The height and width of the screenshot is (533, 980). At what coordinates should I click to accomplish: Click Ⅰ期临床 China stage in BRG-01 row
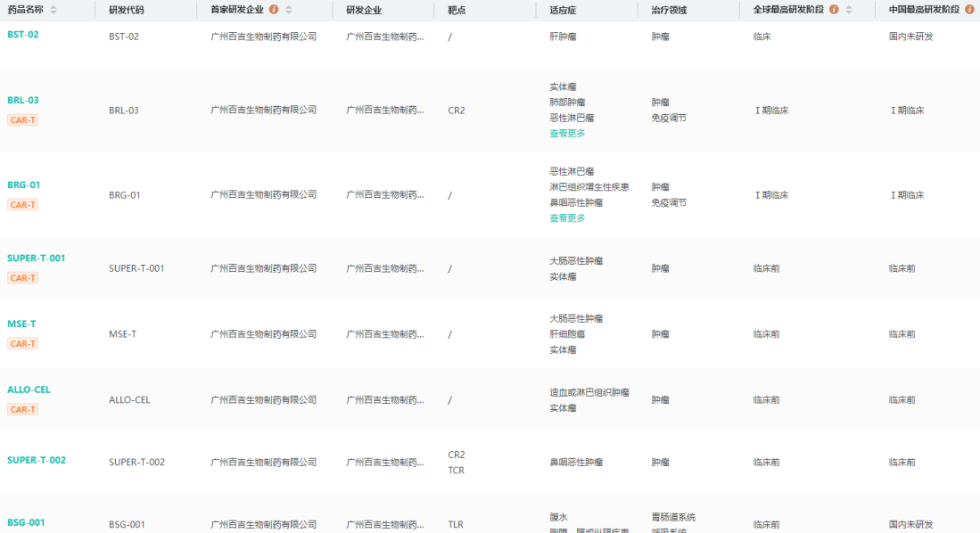907,195
